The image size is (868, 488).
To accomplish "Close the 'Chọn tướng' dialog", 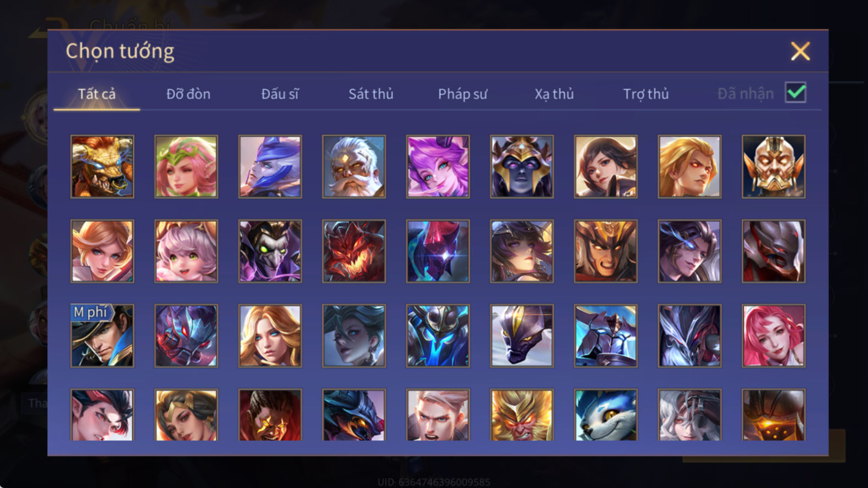I will click(800, 51).
